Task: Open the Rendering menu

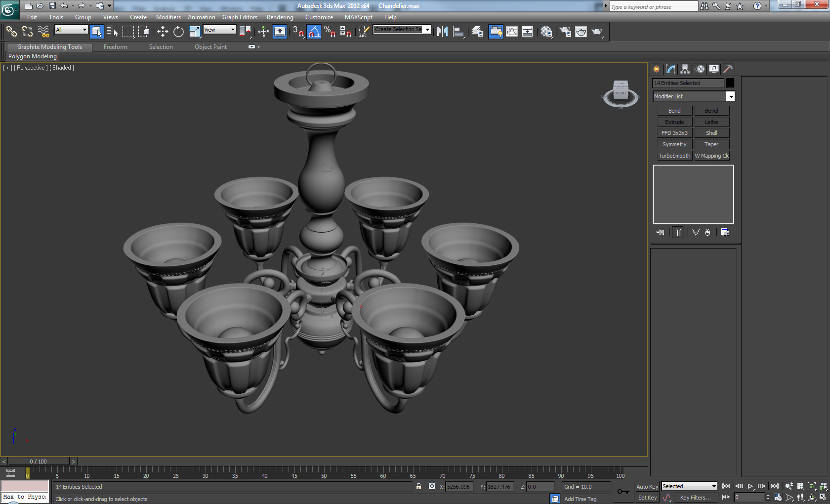Action: click(x=280, y=17)
